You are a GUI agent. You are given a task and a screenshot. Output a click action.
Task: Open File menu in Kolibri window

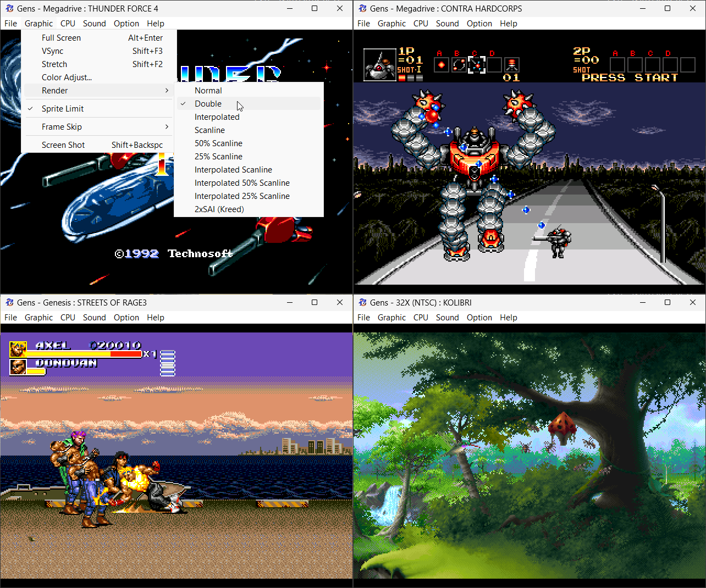click(363, 317)
